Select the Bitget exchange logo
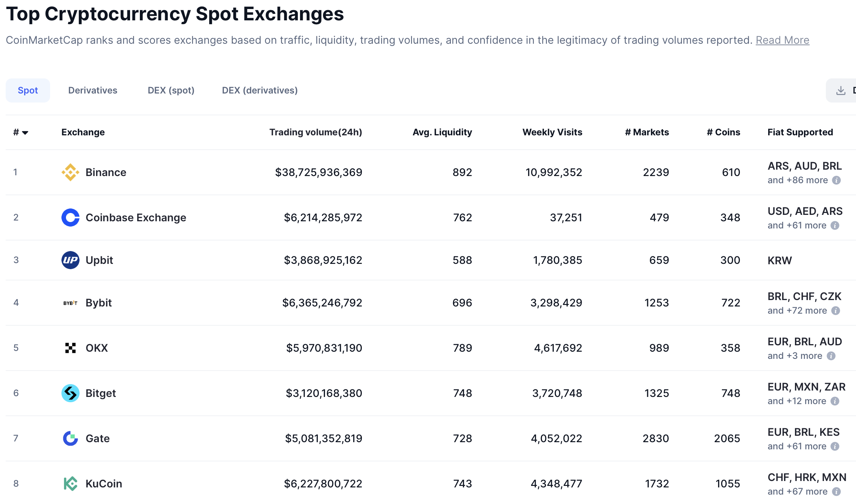This screenshot has height=504, width=856. 70,393
